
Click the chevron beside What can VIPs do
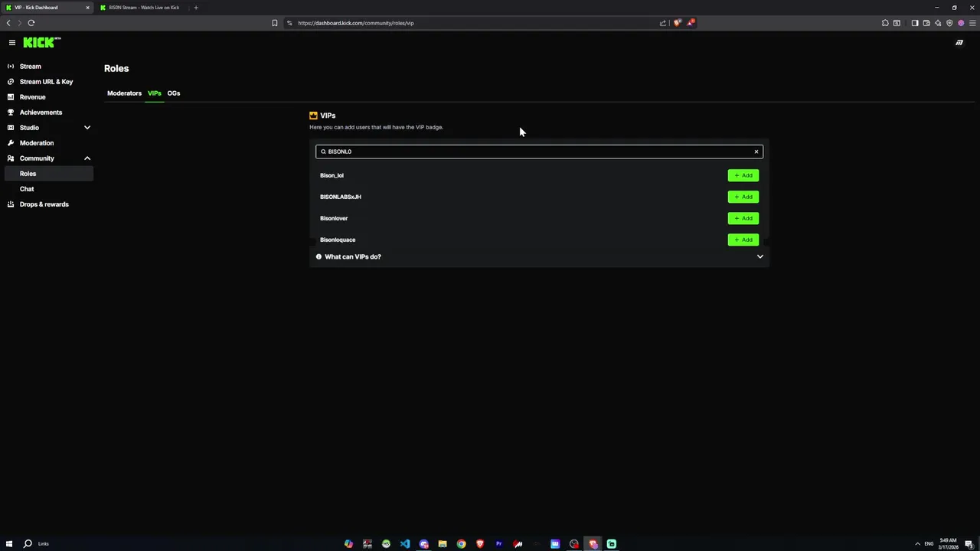coord(760,256)
